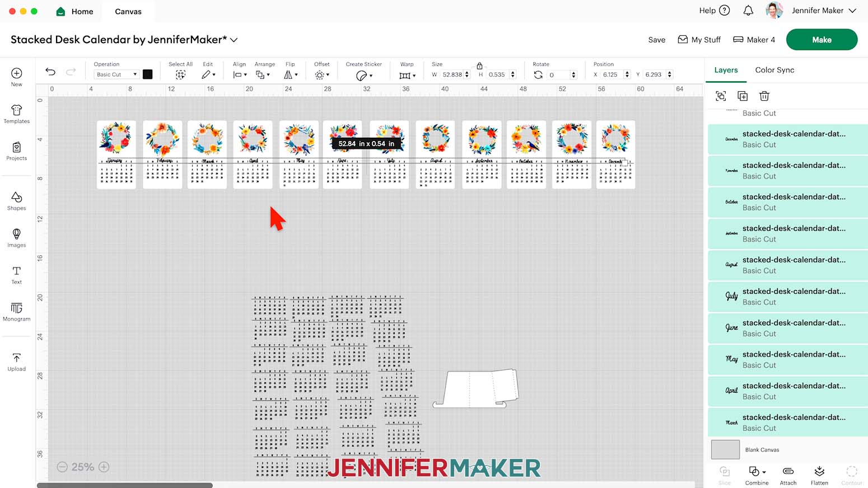The height and width of the screenshot is (488, 868).
Task: Open the black operation color swatch
Action: click(x=148, y=74)
